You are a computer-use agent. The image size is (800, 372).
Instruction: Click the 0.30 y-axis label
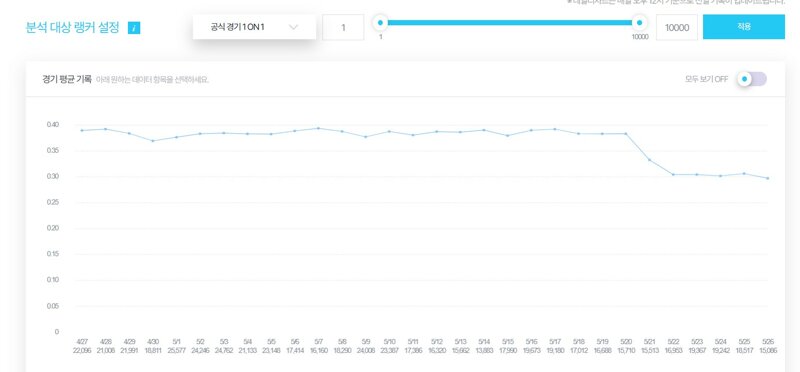[x=53, y=177]
